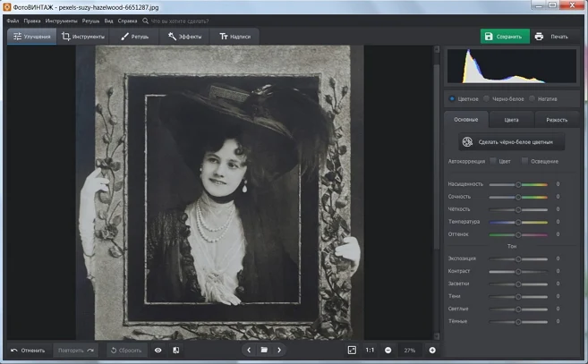
Task: Open the Надписи text tab
Action: [234, 37]
